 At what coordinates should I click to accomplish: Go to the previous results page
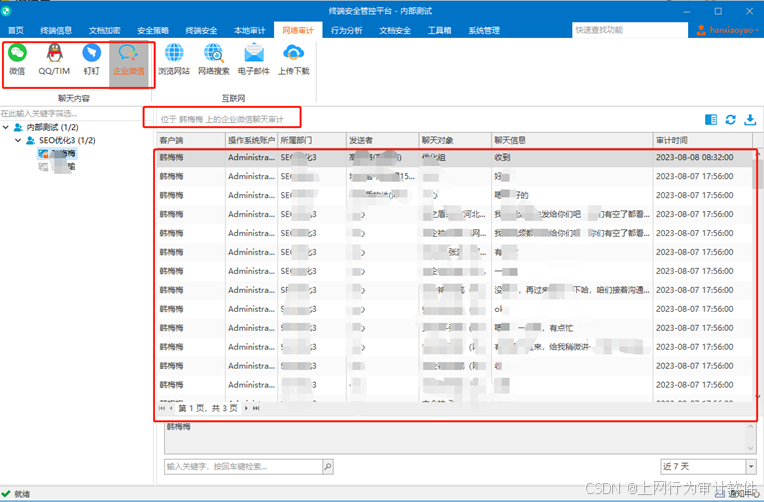[171, 408]
